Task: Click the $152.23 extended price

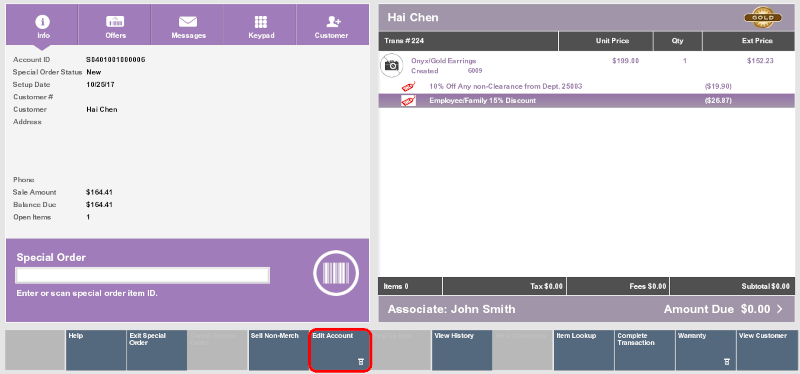Action: click(x=760, y=61)
